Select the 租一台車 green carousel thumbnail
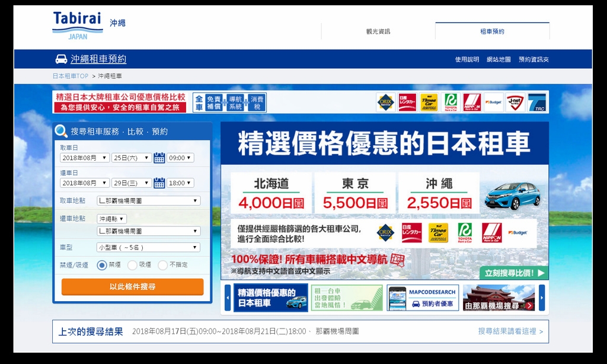Image resolution: width=607 pixels, height=364 pixels. pyautogui.click(x=346, y=298)
